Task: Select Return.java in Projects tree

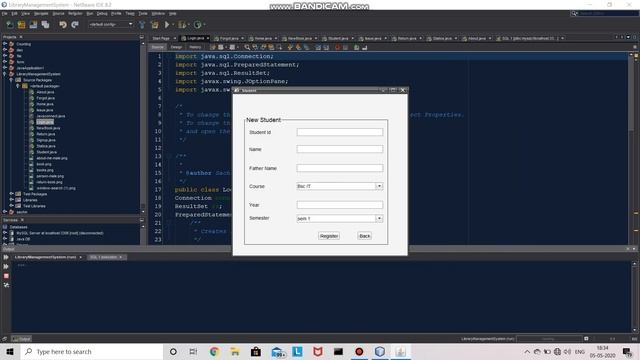Action: [x=46, y=134]
